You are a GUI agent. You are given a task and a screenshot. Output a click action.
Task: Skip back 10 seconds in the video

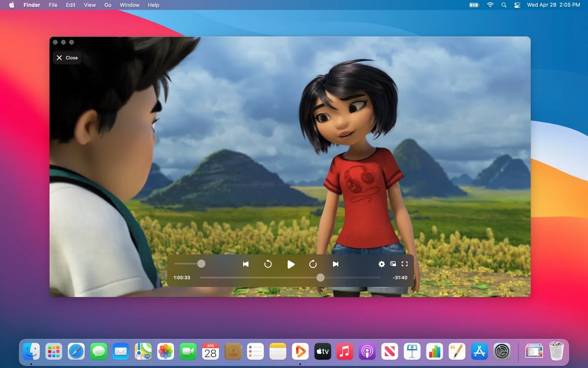point(268,264)
